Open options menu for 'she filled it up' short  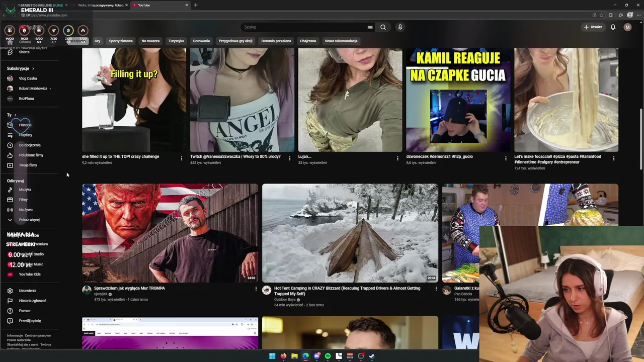[182, 158]
